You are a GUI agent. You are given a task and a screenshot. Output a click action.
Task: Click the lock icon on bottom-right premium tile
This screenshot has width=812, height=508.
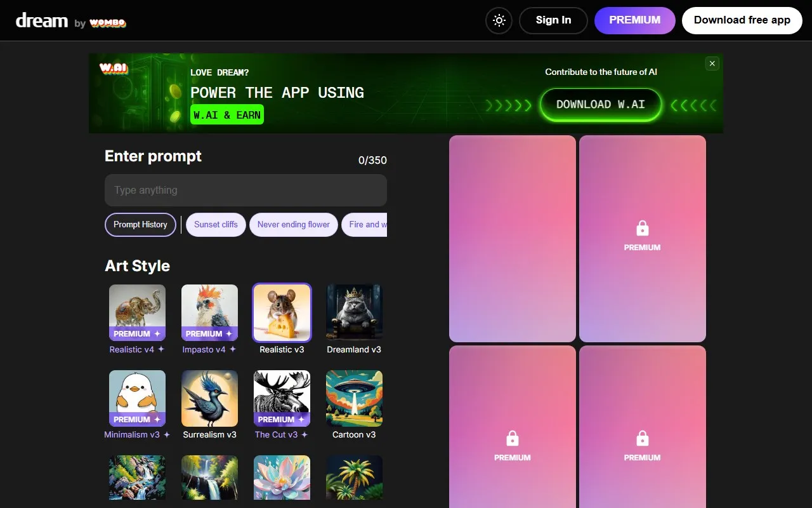tap(642, 438)
